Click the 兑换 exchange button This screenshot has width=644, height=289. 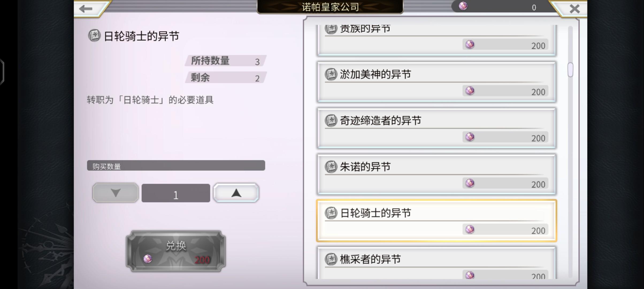[176, 251]
